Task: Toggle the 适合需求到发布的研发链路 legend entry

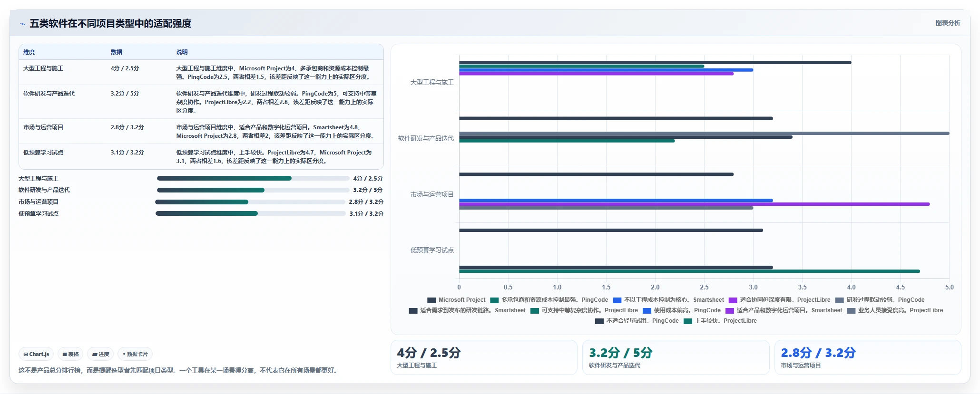Action: [x=467, y=310]
